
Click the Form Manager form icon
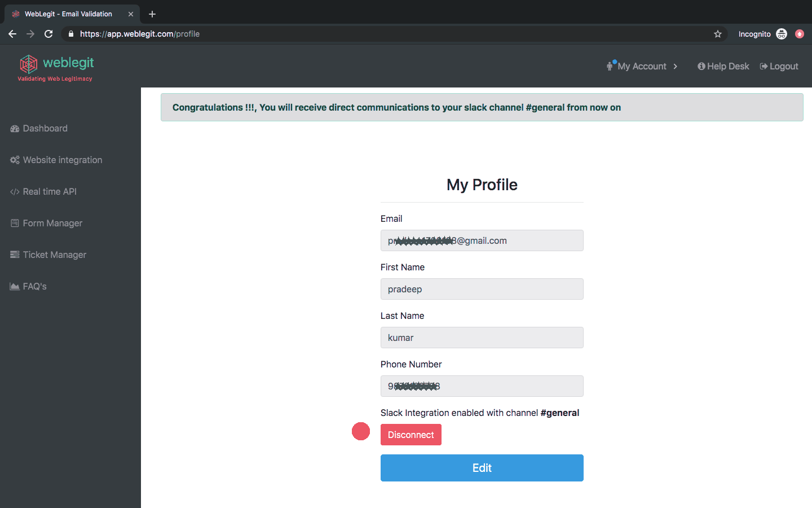[15, 224]
